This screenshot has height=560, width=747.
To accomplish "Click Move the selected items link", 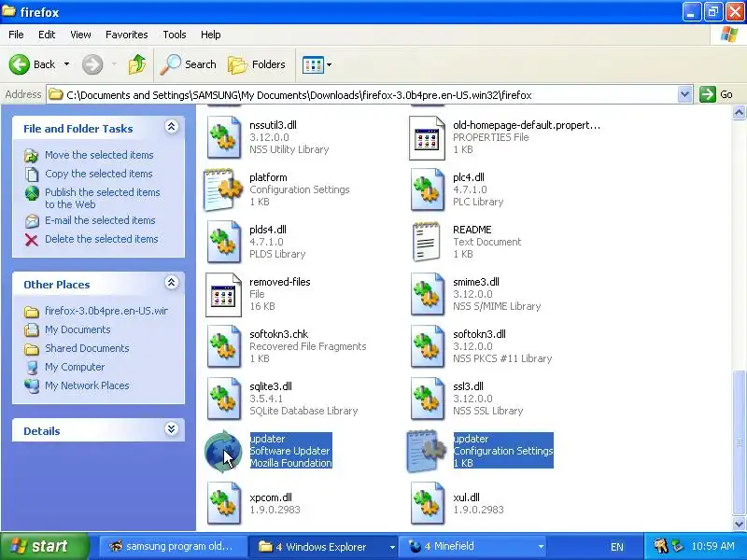I will coord(99,155).
